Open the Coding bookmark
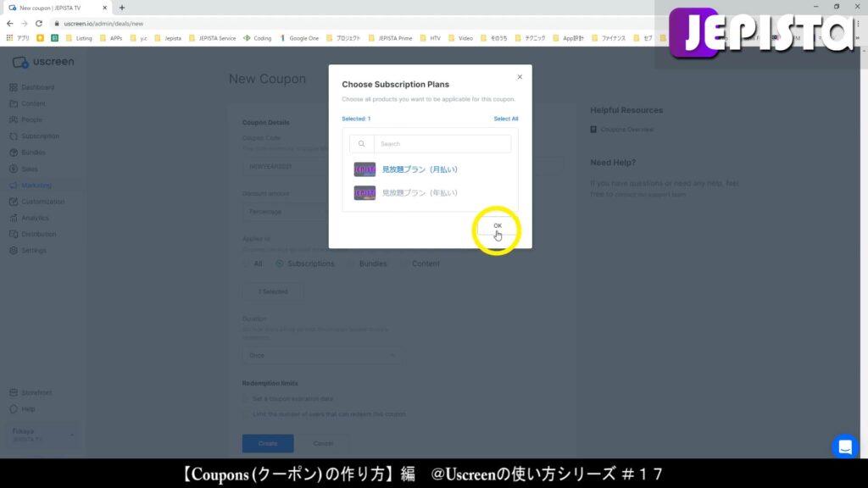Screen dimensions: 868x488 click(x=258, y=38)
